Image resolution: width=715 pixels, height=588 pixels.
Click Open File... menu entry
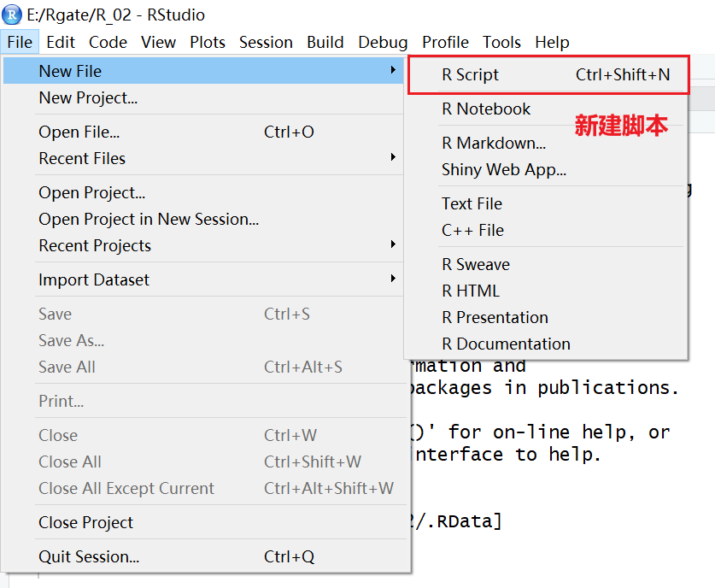[79, 132]
